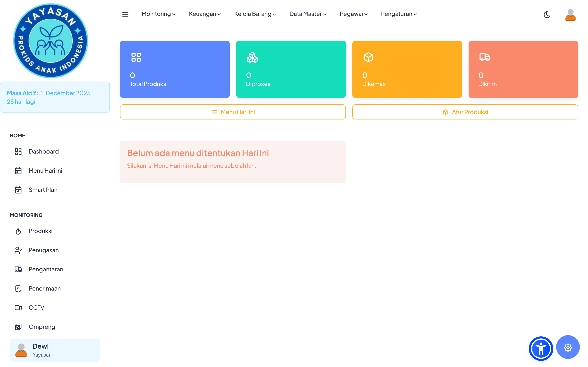Click the CCTV camera icon in sidebar
Image resolution: width=588 pixels, height=367 pixels.
(18, 308)
